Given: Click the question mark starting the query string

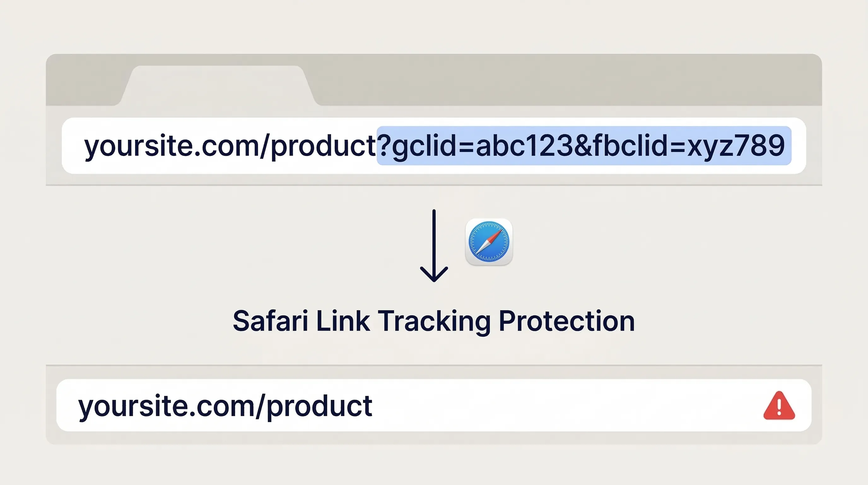Looking at the screenshot, I should point(384,146).
